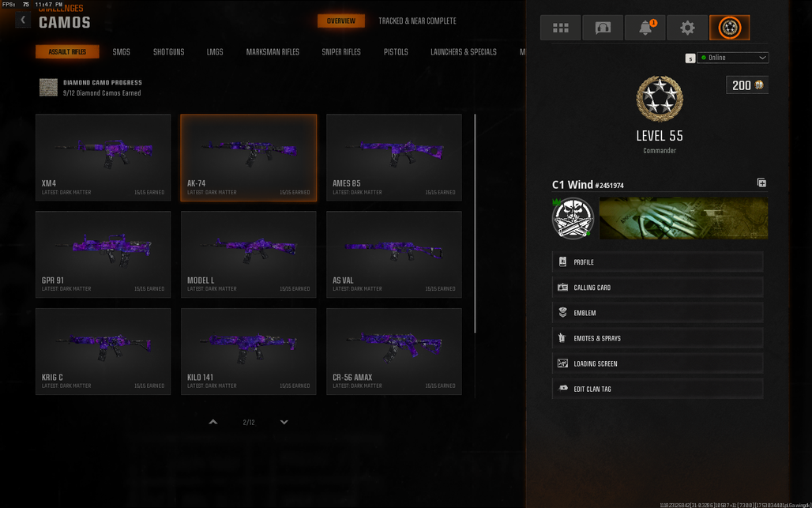Click the Diamond Camo progress icon
Viewport: 812px width, 508px height.
(49, 88)
